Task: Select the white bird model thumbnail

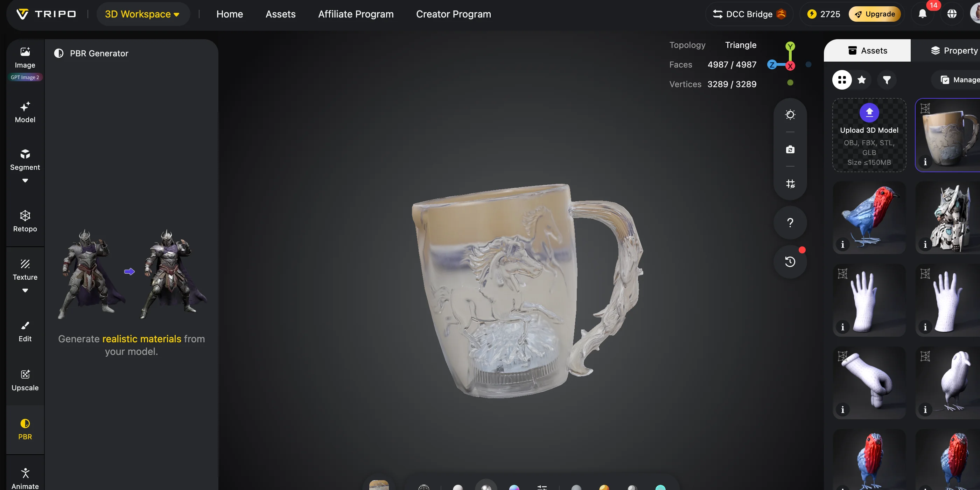Action: pos(948,383)
